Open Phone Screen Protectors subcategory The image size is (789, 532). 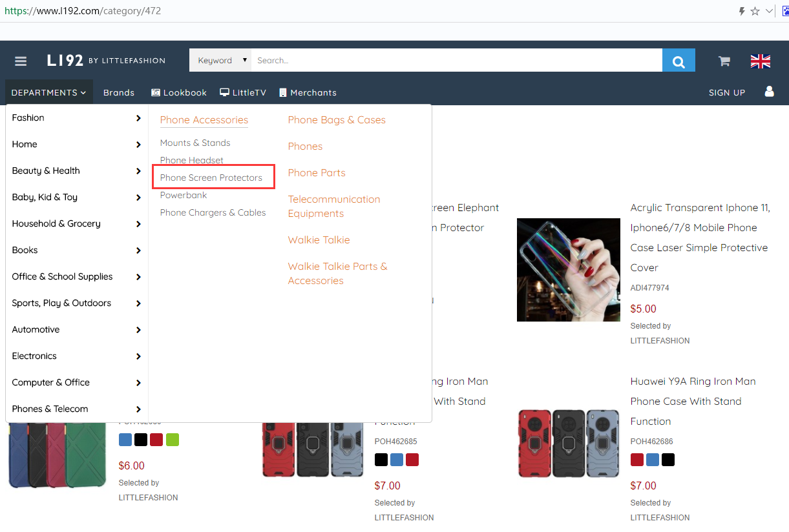coord(211,178)
